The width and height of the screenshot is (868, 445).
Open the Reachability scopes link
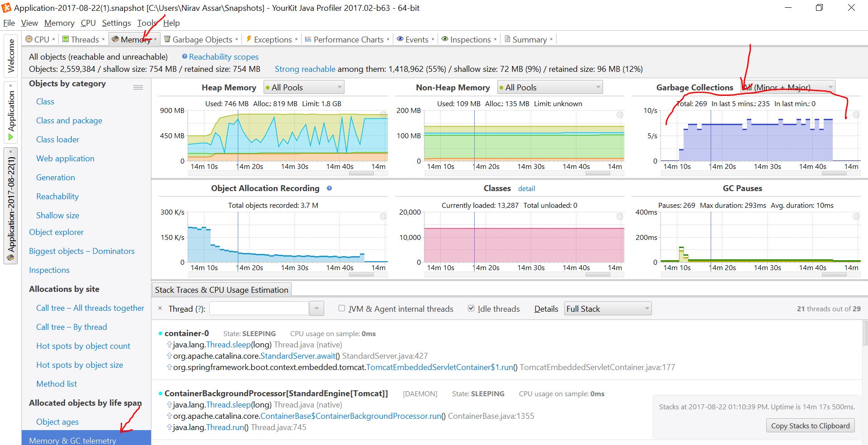tap(224, 56)
